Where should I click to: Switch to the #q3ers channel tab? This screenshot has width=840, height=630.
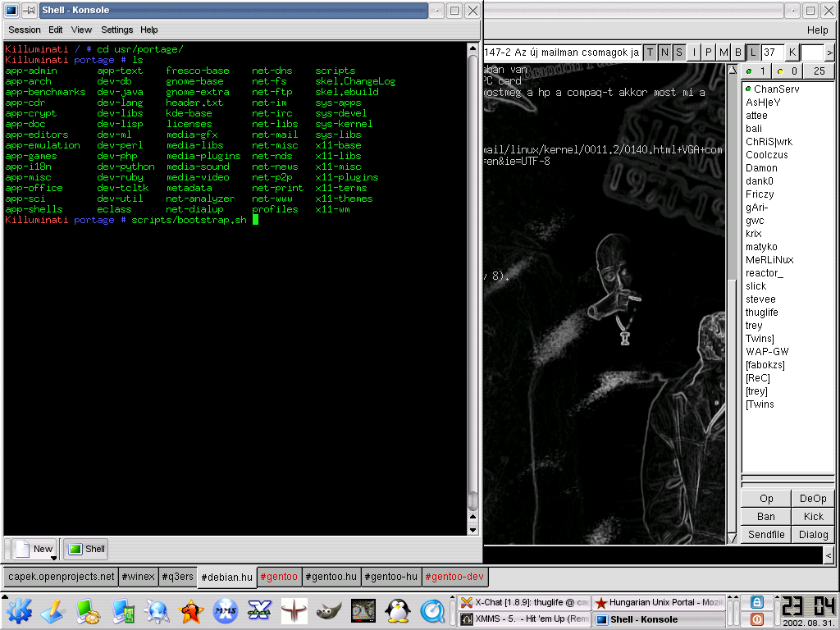pyautogui.click(x=178, y=577)
